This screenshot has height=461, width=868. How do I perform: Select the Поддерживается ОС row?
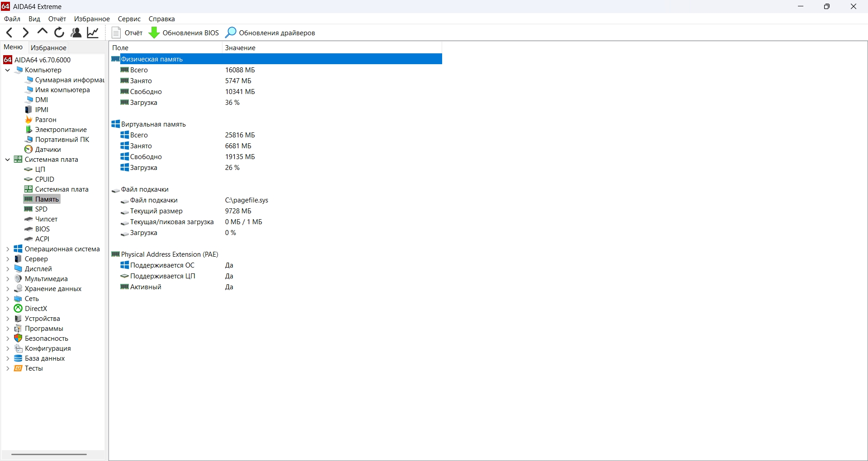(276, 265)
